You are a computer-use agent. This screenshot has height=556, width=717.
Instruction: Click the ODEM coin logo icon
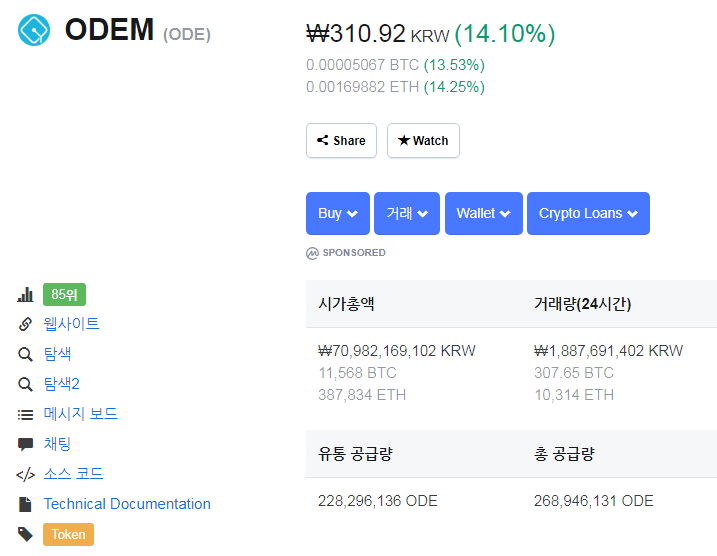pyautogui.click(x=34, y=30)
